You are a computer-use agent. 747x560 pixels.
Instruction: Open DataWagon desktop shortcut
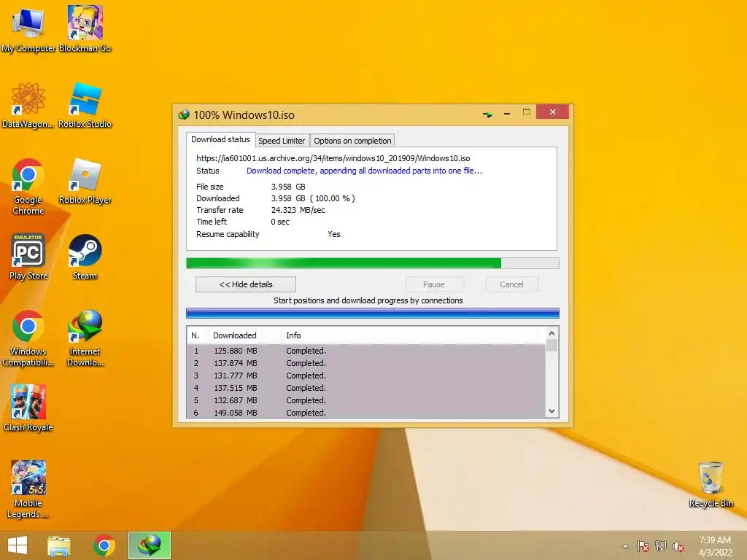28,105
